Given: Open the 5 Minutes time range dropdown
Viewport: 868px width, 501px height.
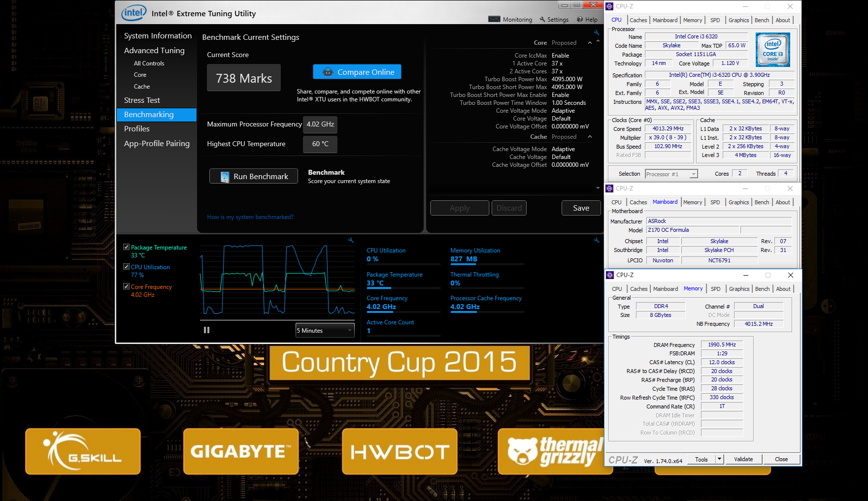Looking at the screenshot, I should click(x=325, y=330).
